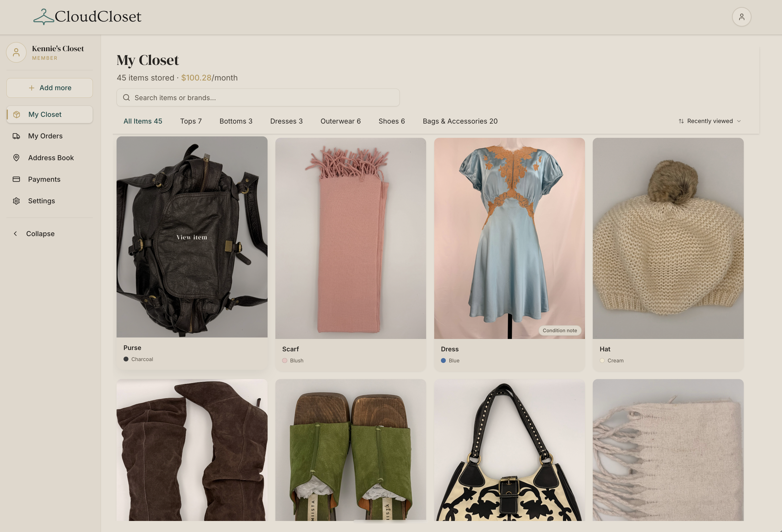782x532 pixels.
Task: Click the Cream color dot
Action: tap(602, 360)
